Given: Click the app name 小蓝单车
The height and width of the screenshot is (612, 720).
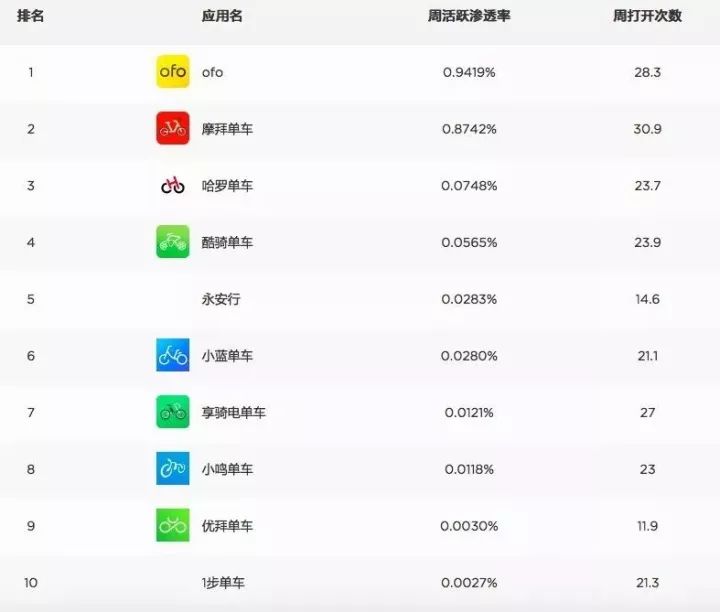Looking at the screenshot, I should [227, 356].
